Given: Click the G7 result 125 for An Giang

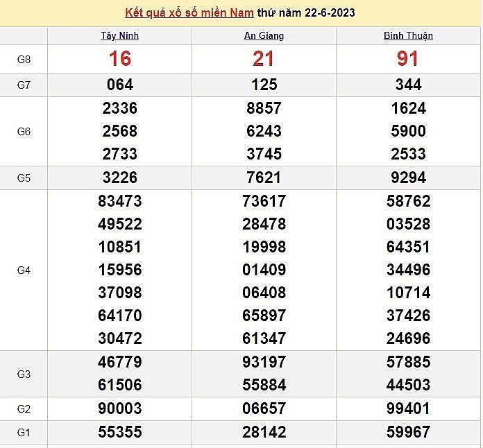Looking at the screenshot, I should point(264,85).
